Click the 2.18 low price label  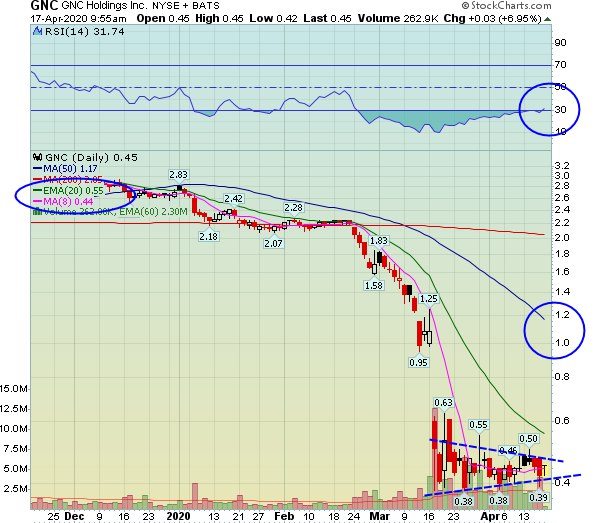(x=208, y=237)
